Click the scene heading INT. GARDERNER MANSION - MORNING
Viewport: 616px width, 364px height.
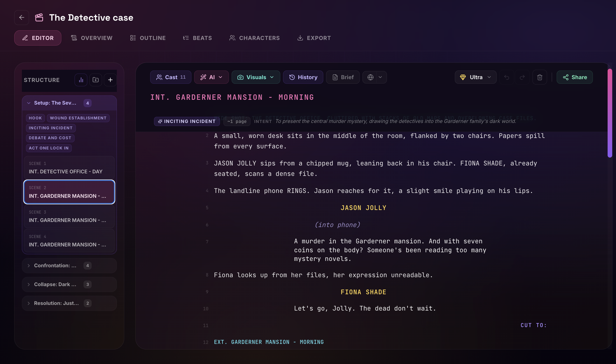[x=232, y=97]
